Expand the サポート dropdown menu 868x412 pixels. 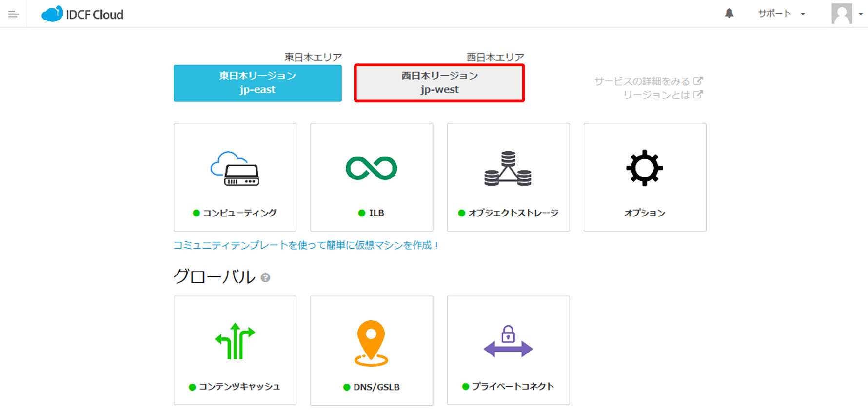781,14
